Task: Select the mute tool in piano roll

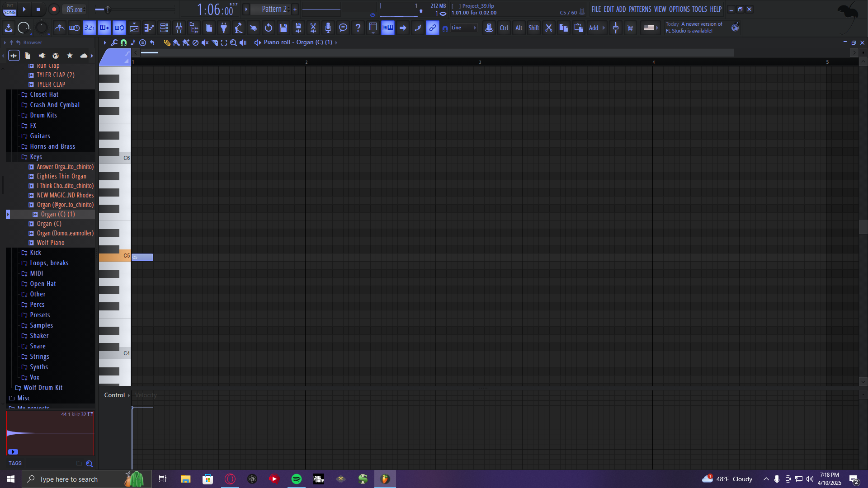Action: click(205, 42)
